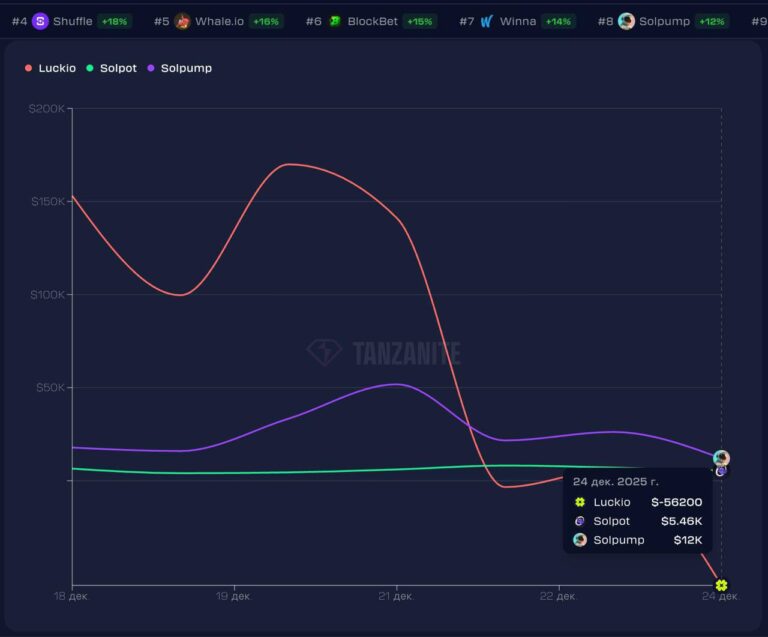Click the +18% badge next to Shuffle
Screen dimensions: 768x637
point(115,22)
